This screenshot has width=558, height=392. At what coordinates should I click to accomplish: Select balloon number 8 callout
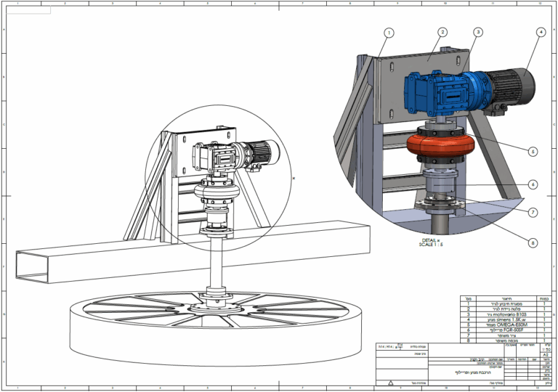533,242
